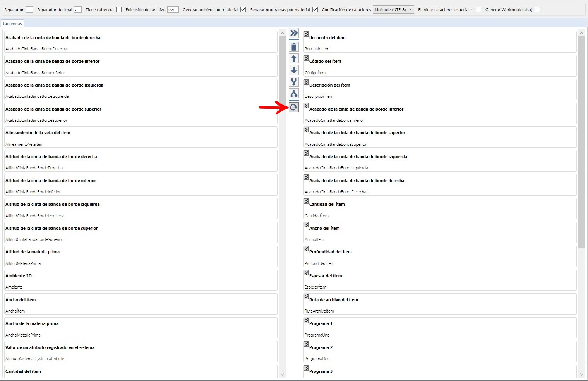Image resolution: width=588 pixels, height=381 pixels.
Task: Select Recuento del ítem row
Action: [440, 42]
